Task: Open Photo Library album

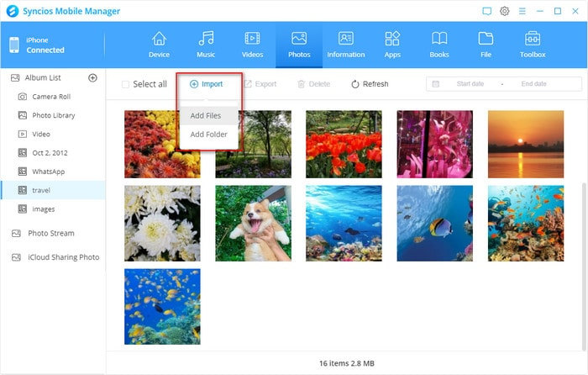Action: click(53, 115)
